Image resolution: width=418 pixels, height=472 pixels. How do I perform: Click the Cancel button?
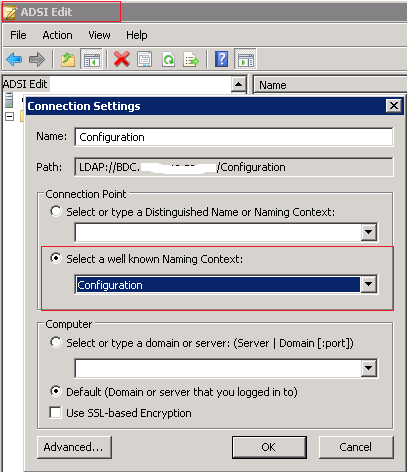coord(356,447)
